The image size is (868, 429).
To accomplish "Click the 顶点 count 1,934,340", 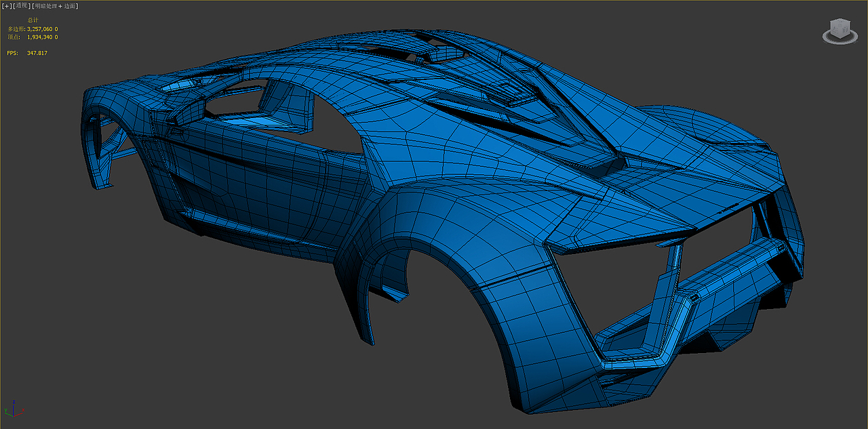I will click(39, 37).
